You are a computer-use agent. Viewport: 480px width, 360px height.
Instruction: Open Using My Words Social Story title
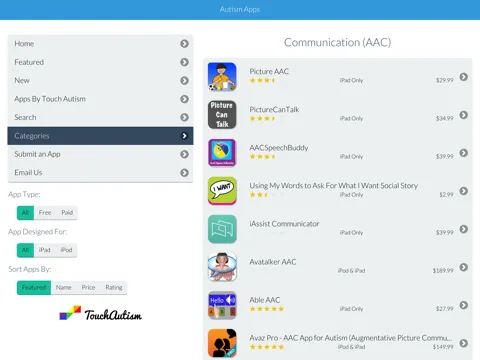334,186
